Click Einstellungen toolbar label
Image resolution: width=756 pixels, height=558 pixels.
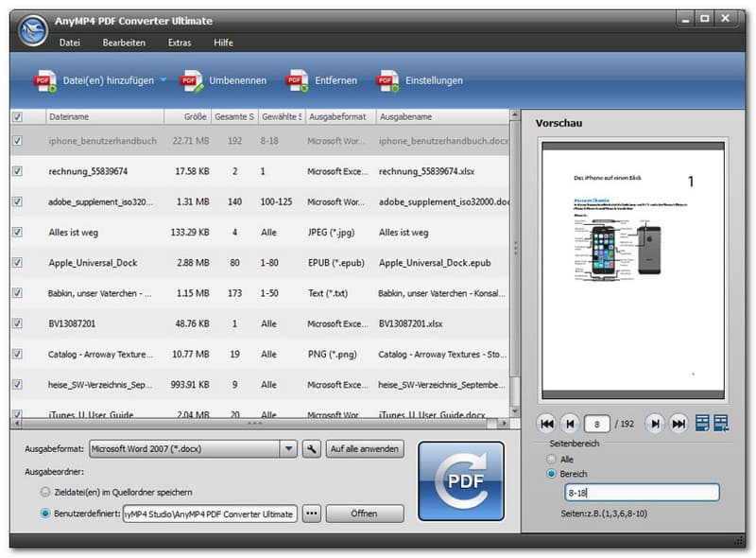(434, 80)
